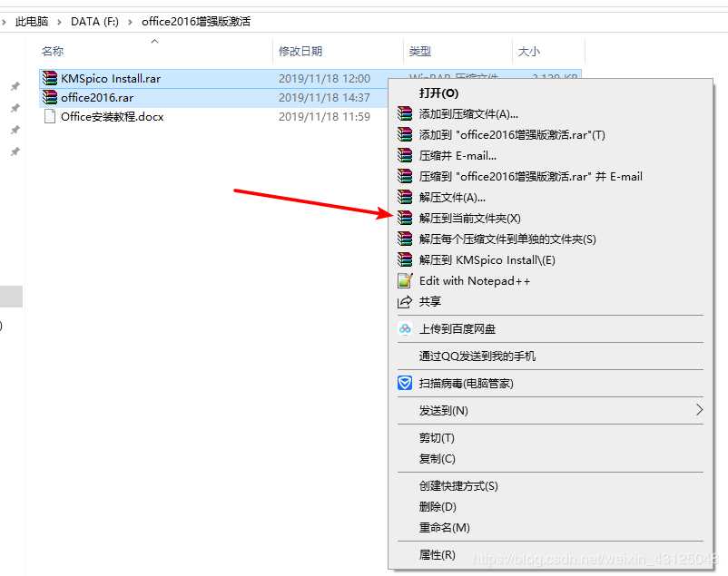Go to 此电脑 in the address bar
This screenshot has height=576, width=728.
(32, 22)
